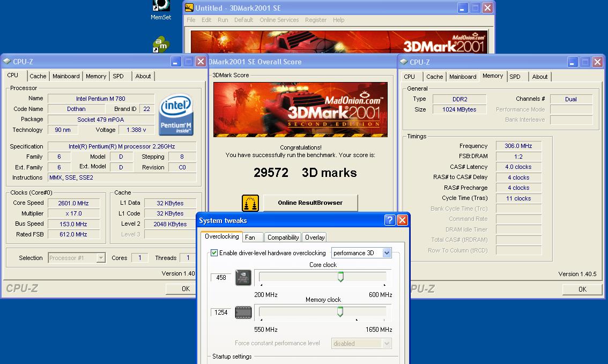The height and width of the screenshot is (364, 608).
Task: Open the Processor #1 selection dropdown
Action: coord(101,258)
